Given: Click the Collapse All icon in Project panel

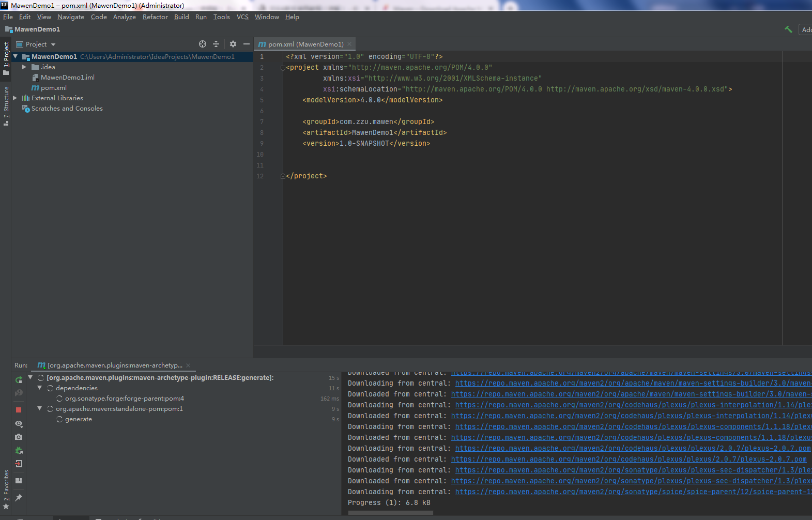Looking at the screenshot, I should coord(216,44).
